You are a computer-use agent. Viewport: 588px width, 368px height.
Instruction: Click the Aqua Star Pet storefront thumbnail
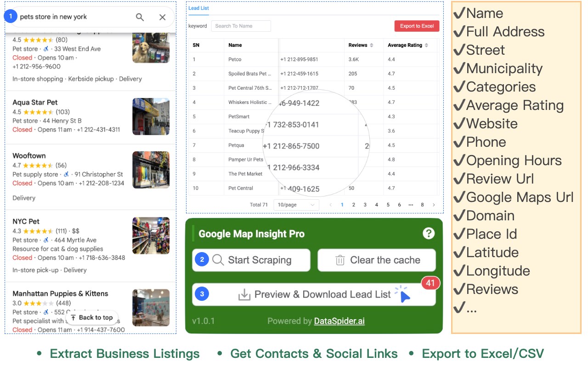click(x=151, y=116)
